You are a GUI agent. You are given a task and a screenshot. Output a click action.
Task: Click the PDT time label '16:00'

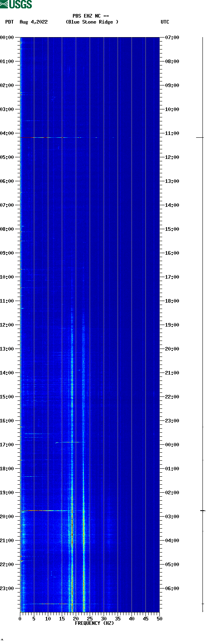[7, 421]
